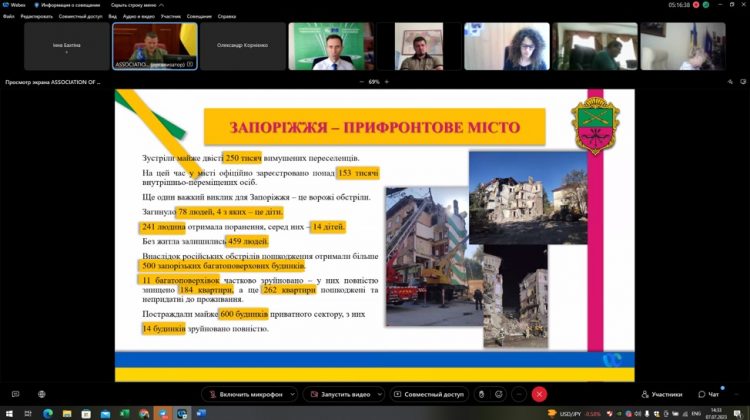Zoom out shared screen with minus icon
This screenshot has height=420, width=750.
pyautogui.click(x=361, y=82)
